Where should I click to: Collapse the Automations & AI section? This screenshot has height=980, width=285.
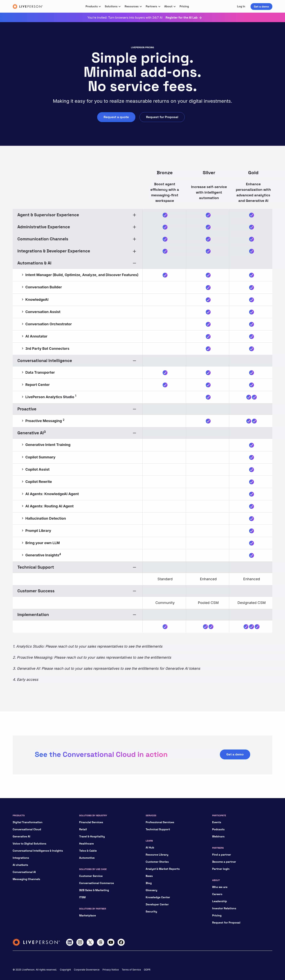pyautogui.click(x=134, y=263)
